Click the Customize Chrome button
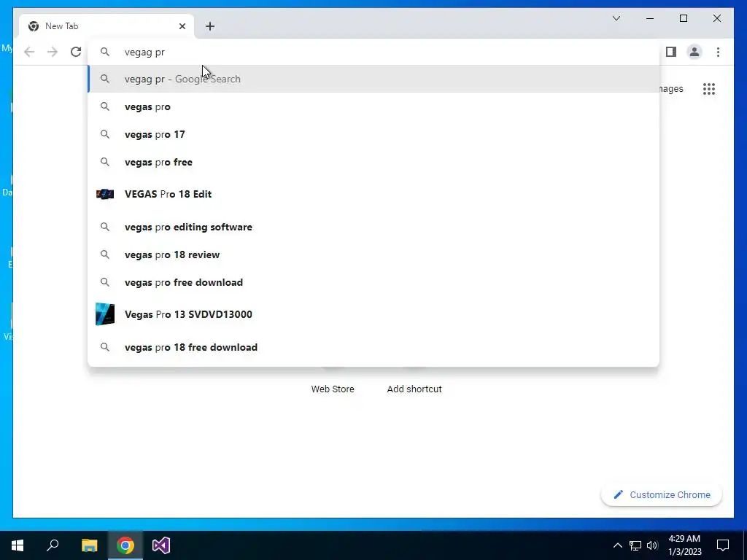Viewport: 747px width, 560px height. pos(661,495)
